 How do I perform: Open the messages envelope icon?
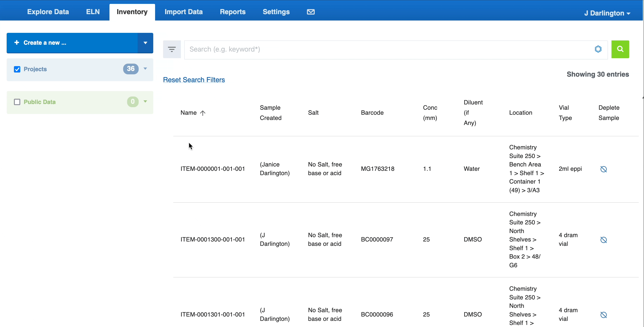[x=311, y=12]
